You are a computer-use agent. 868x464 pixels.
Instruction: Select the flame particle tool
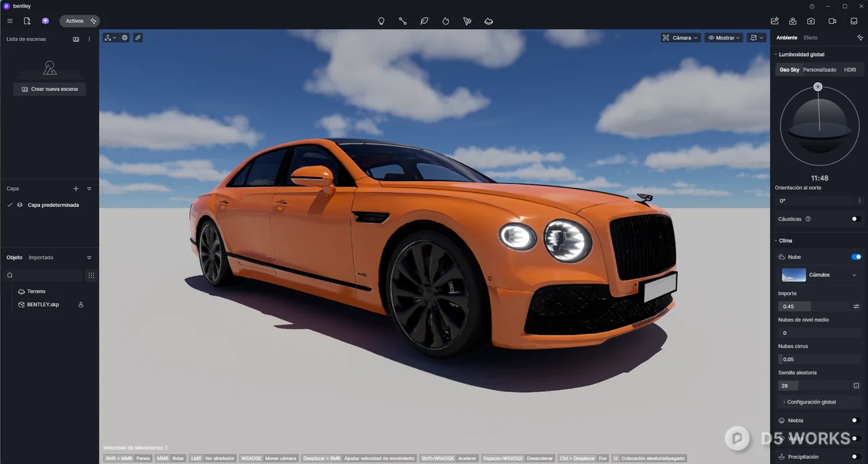[446, 21]
